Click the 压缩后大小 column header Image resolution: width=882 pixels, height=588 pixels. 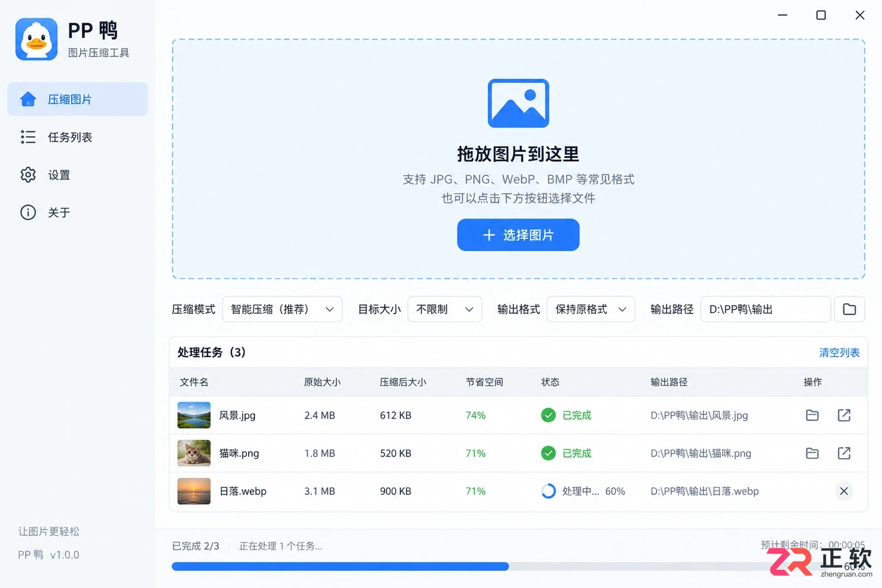coord(403,382)
